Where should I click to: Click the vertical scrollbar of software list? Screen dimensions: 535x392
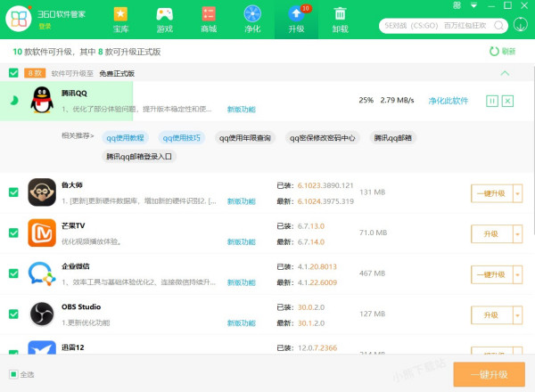coord(532,152)
